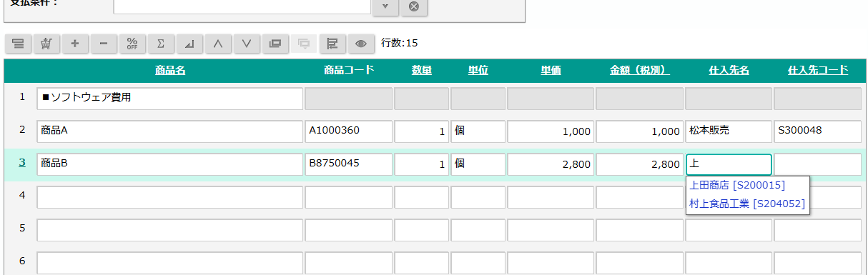The image size is (868, 275).
Task: Sort by the 数量 column header
Action: click(422, 70)
